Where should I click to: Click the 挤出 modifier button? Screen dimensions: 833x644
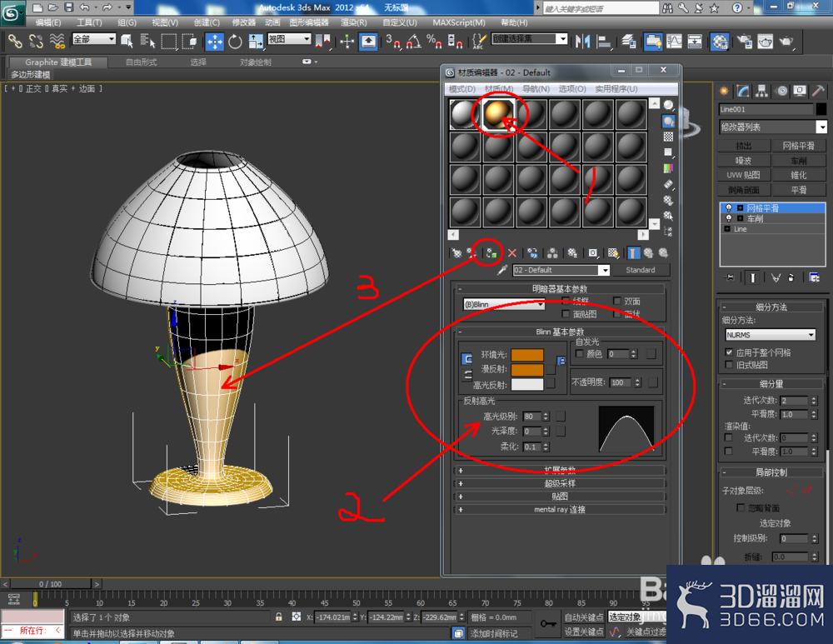click(744, 146)
